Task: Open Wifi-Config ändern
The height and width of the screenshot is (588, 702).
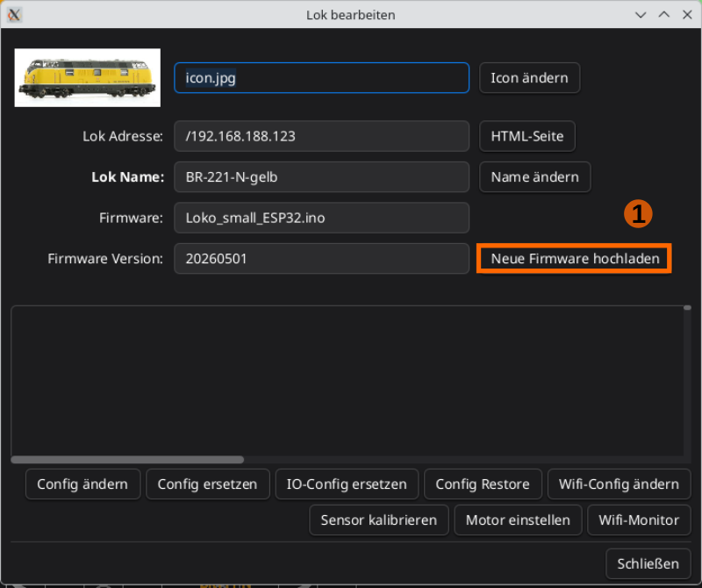Action: 619,484
